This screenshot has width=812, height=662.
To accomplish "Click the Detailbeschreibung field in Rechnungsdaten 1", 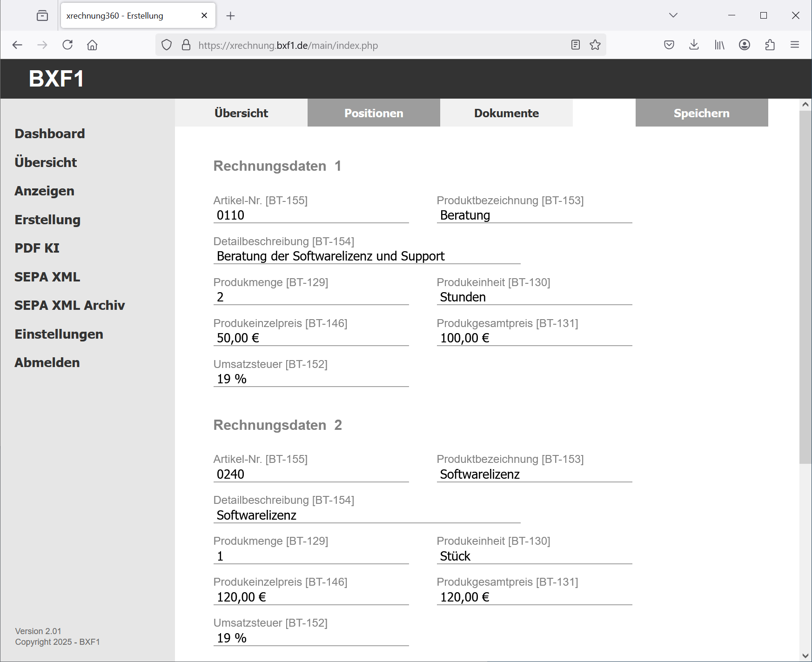I will 366,256.
